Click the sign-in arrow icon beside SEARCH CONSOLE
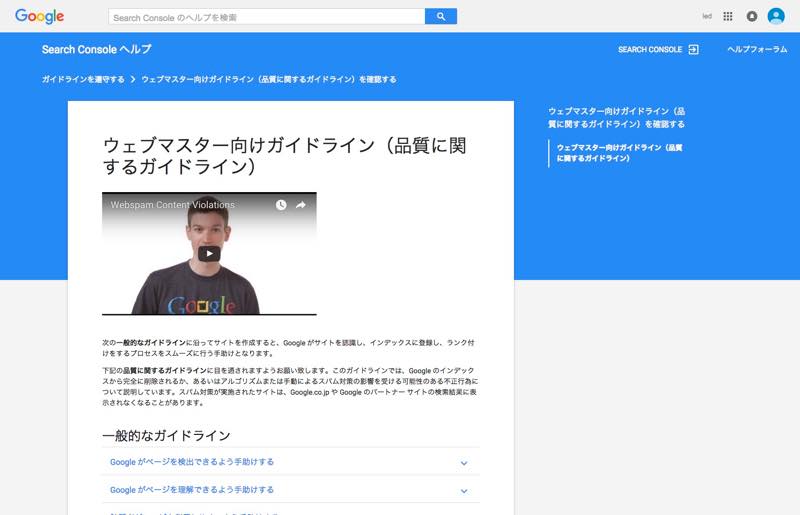 point(693,50)
